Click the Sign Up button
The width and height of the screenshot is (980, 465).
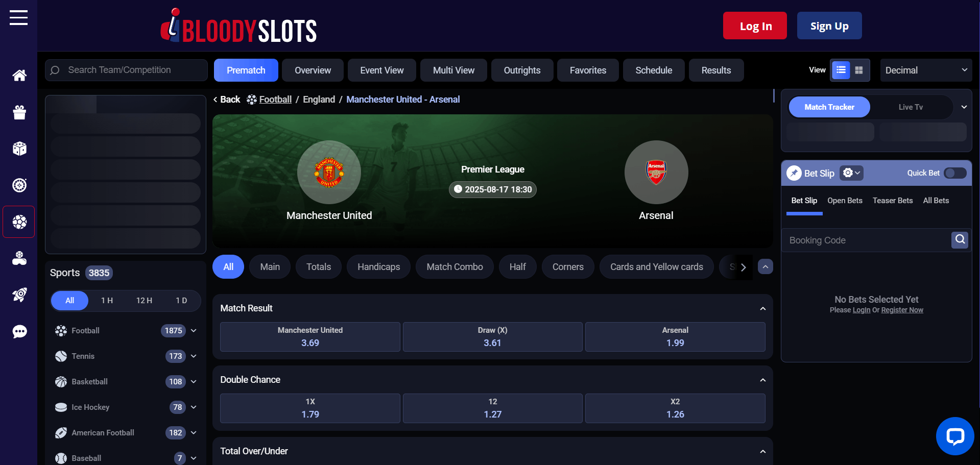[x=829, y=26]
